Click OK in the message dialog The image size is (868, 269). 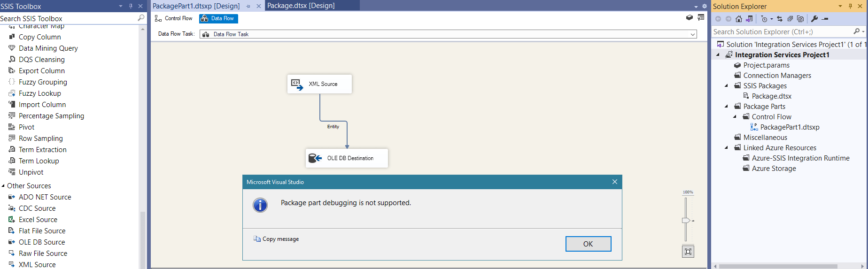tap(588, 244)
